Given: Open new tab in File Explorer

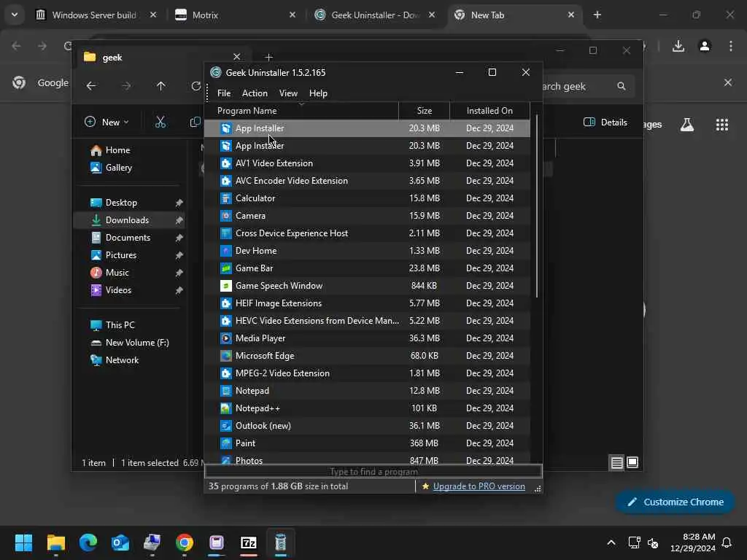Looking at the screenshot, I should click(x=268, y=57).
